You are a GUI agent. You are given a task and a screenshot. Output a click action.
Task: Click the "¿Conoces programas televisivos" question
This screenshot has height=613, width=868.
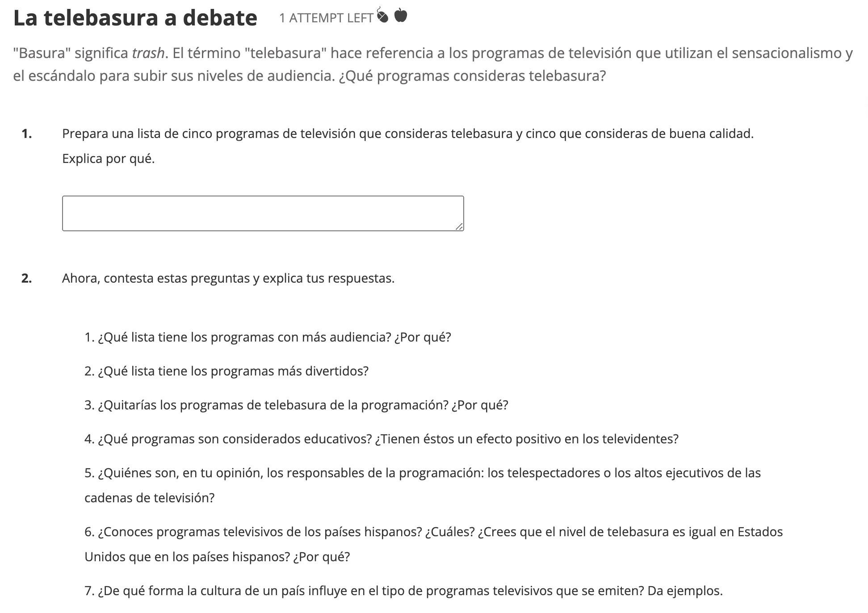pos(433,532)
